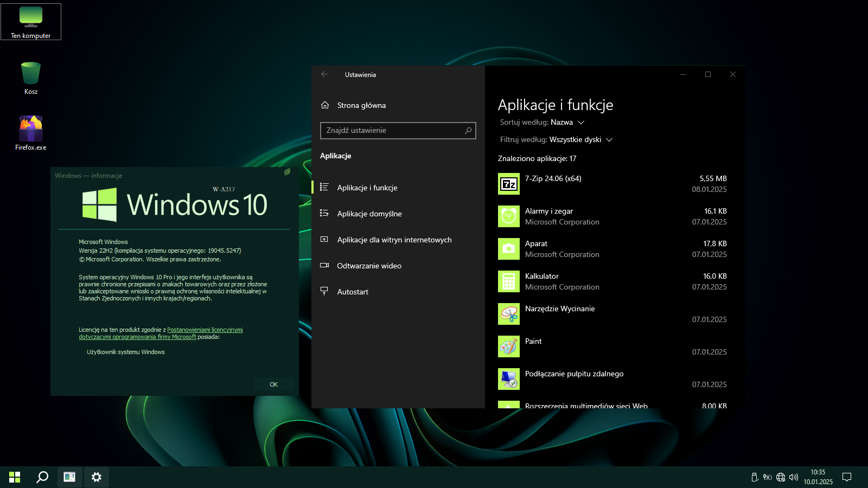This screenshot has height=488, width=868.
Task: Select the Narzędzie Wycinanie scissors icon
Action: [x=508, y=314]
